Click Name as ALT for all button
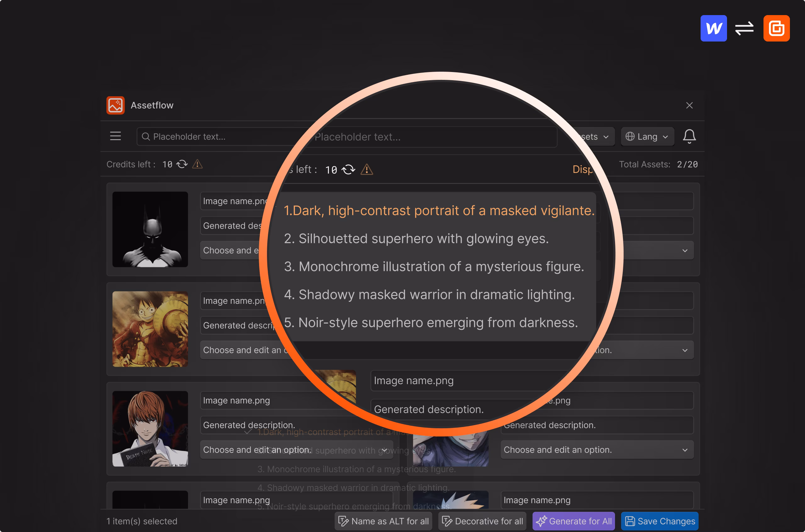The width and height of the screenshot is (805, 532). coord(383,521)
